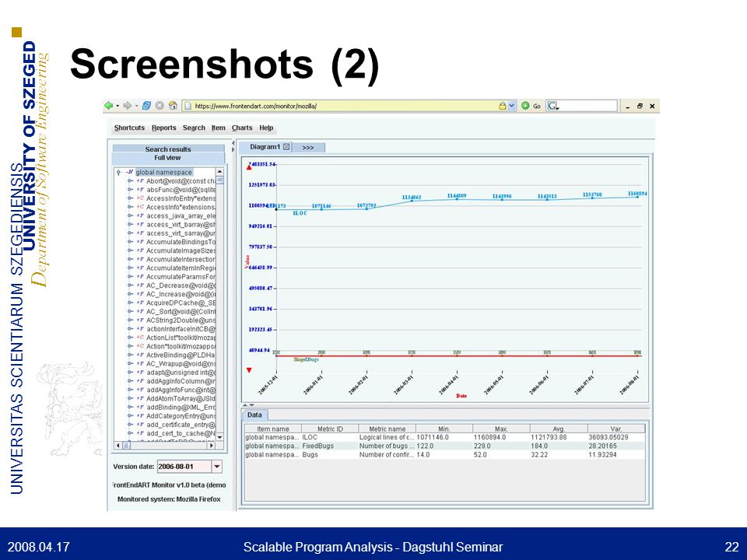Click the page icon beside the URL
Screen dimensions: 747x560
pos(188,106)
